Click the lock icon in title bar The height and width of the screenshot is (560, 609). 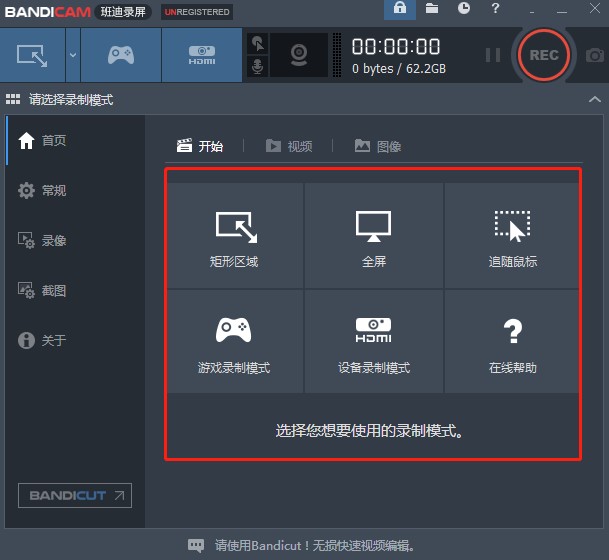(400, 9)
